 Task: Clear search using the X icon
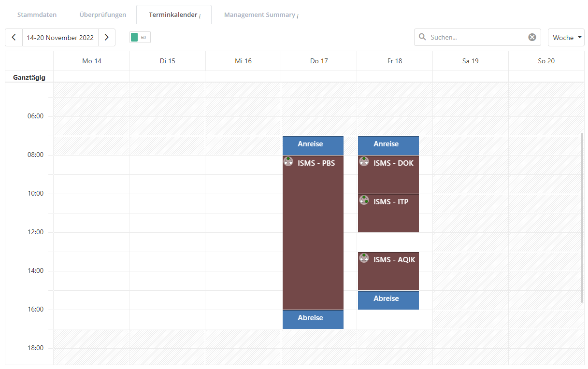[x=532, y=37]
